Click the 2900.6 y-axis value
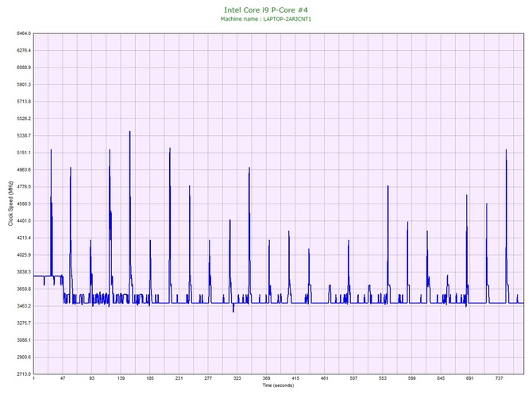The image size is (532, 399). point(24,357)
